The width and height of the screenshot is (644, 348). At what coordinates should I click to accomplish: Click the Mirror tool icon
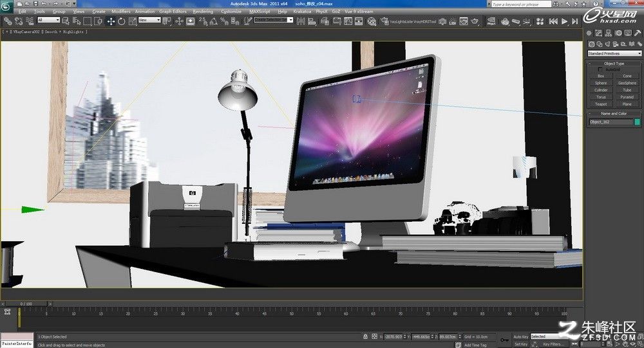pyautogui.click(x=301, y=21)
